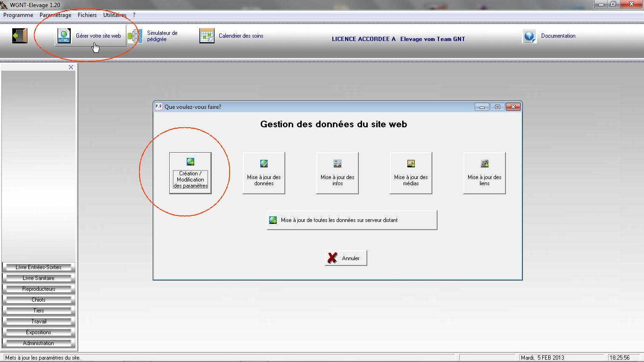Launch the Simulateur de pédigrée
The height and width of the screenshot is (362, 644).
click(x=154, y=36)
